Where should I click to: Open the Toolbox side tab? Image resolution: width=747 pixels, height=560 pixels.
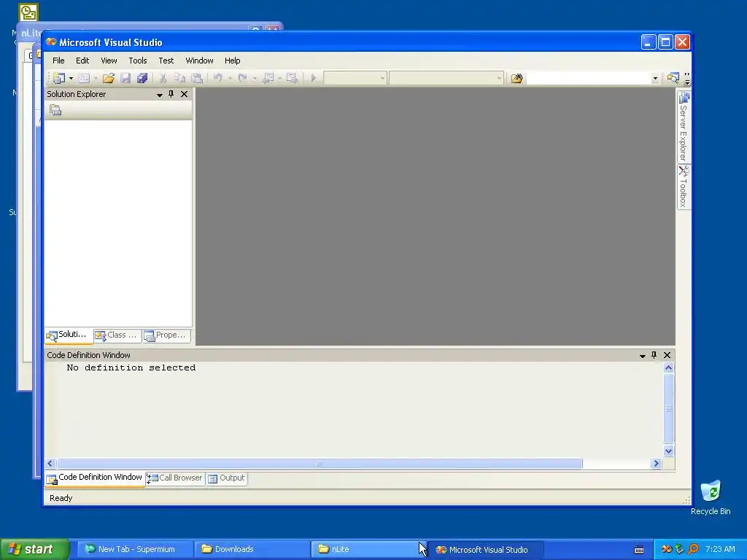tap(684, 187)
